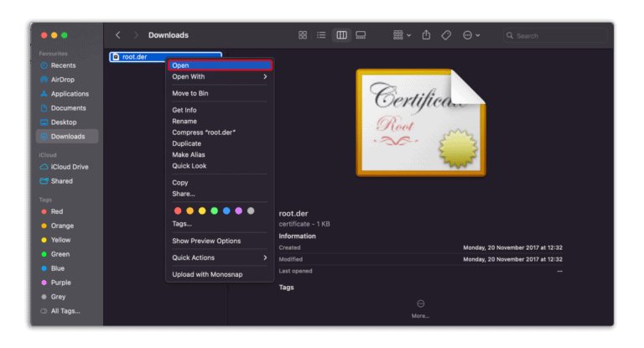Image resolution: width=644 pixels, height=348 pixels.
Task: Go back using the back arrow
Action: (x=118, y=35)
